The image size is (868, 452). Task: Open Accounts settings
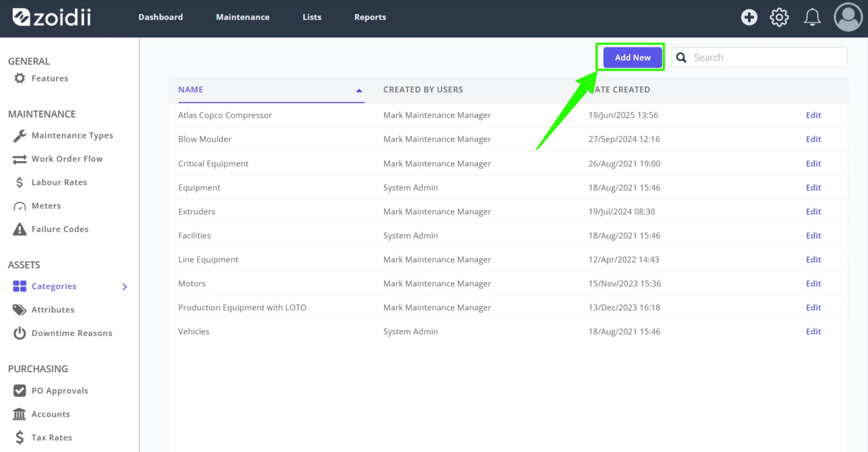pos(51,414)
